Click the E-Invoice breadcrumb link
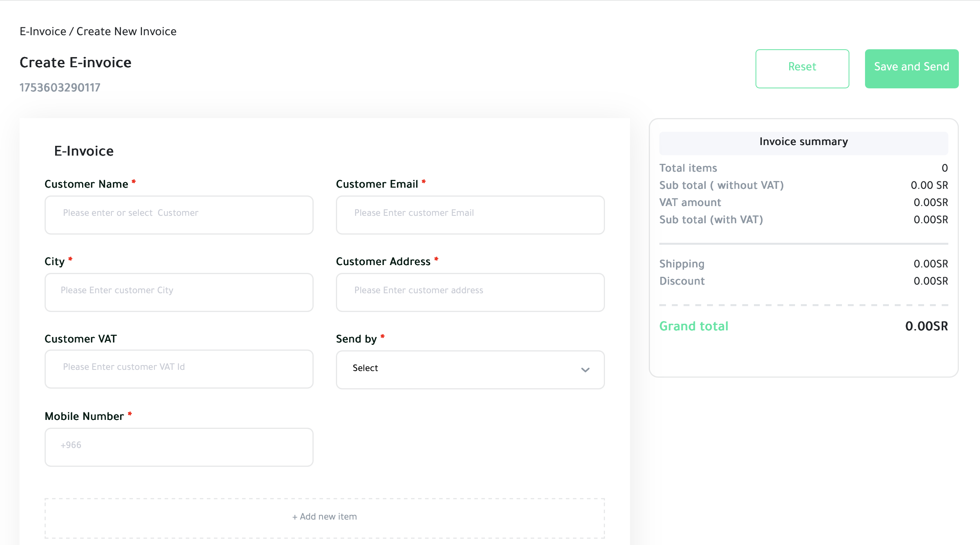Viewport: 980px width, 545px height. pos(43,31)
